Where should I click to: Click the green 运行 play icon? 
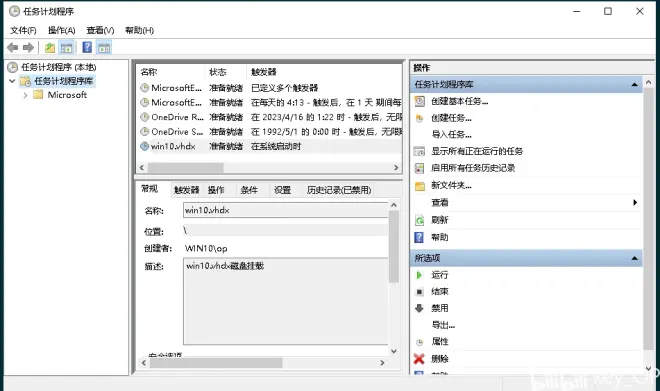pyautogui.click(x=419, y=275)
